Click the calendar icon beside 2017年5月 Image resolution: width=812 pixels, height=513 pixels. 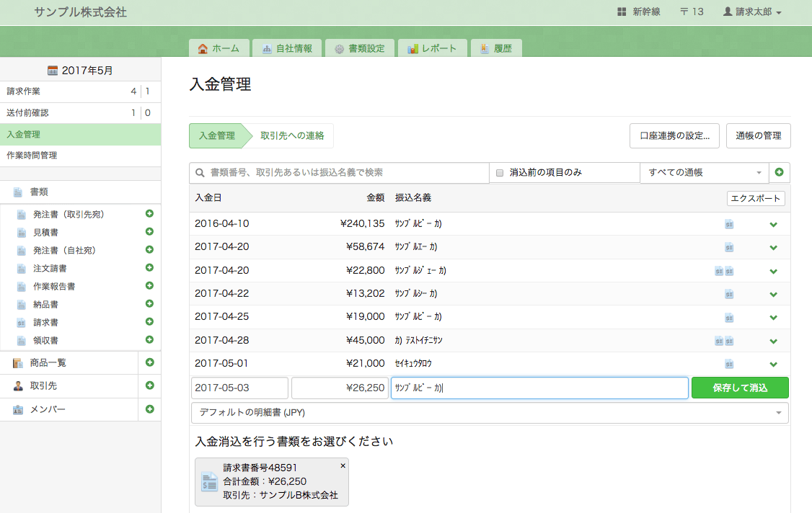pos(53,71)
